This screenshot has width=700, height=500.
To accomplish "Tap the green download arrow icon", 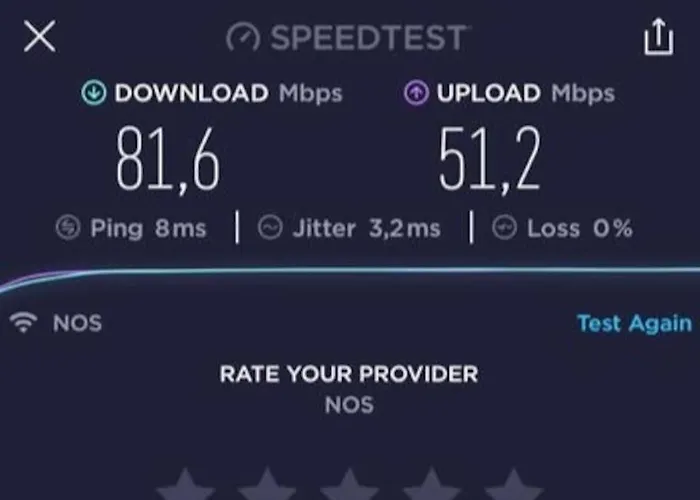I will pyautogui.click(x=94, y=93).
